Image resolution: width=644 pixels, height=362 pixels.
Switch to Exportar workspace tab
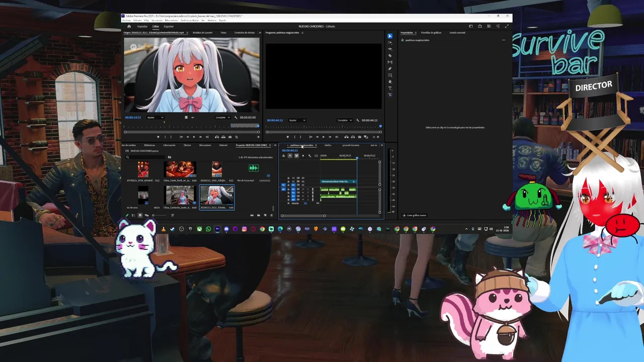point(169,26)
